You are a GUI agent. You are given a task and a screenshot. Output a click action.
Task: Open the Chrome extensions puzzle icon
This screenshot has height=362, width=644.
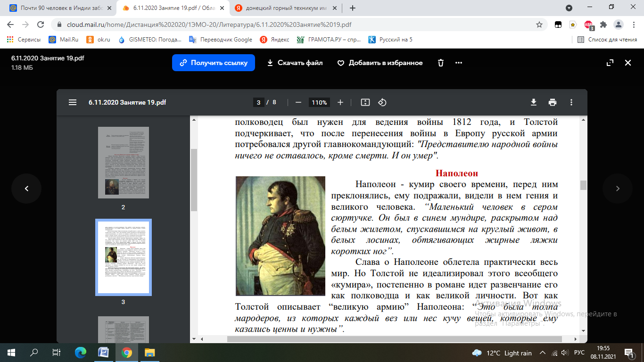tap(603, 25)
